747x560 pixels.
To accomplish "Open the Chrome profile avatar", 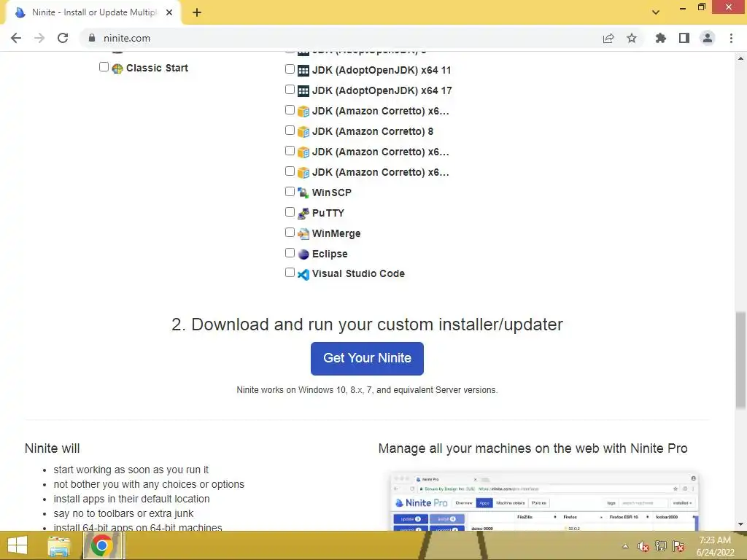I will point(708,38).
